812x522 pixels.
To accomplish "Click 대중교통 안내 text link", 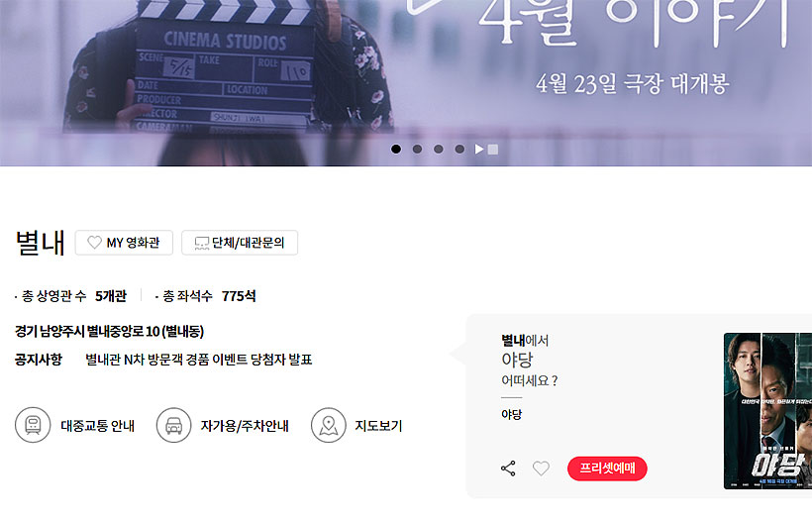I will 98,426.
